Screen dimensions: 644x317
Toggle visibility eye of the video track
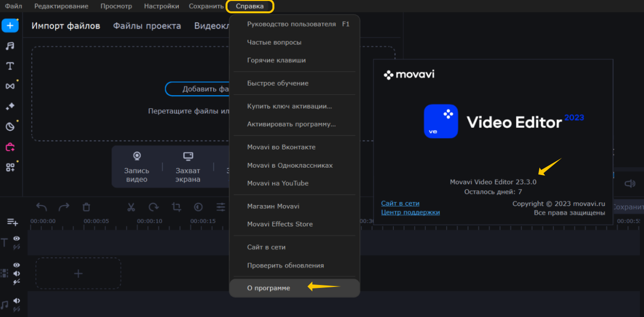click(x=17, y=265)
